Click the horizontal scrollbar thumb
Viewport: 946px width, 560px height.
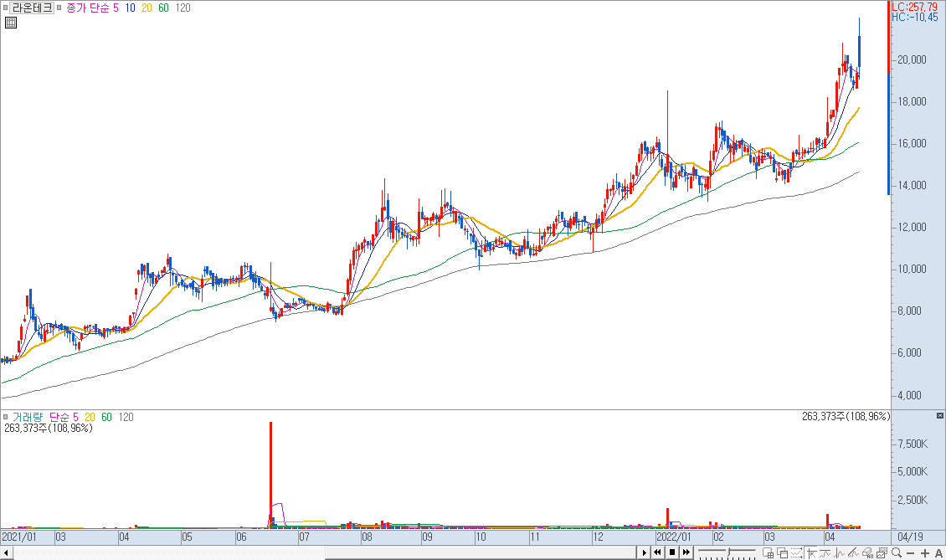481,552
